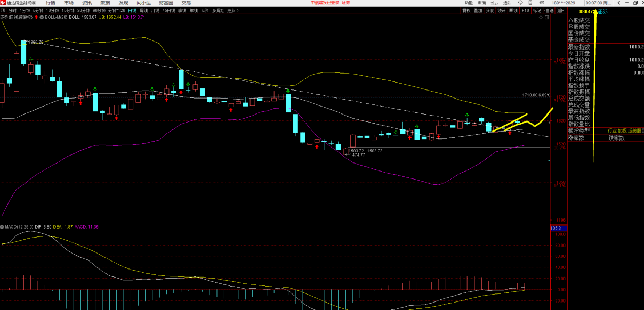
Task: Switch to 10分钟 period tab
Action: (x=52, y=10)
